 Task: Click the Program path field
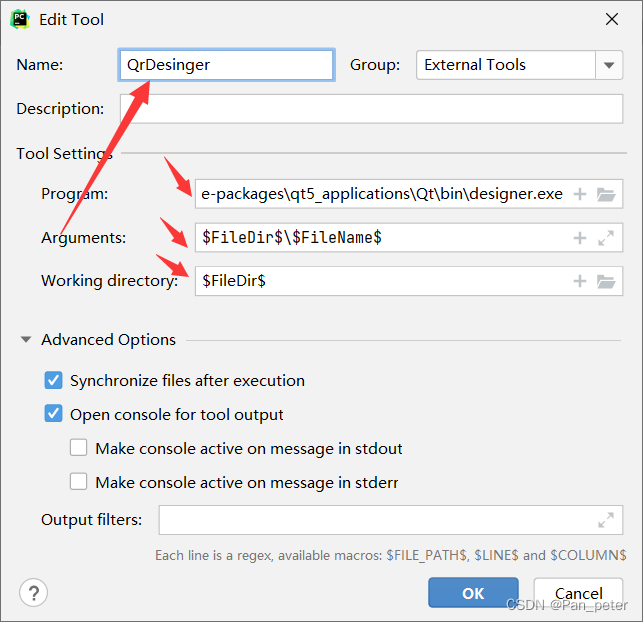click(408, 194)
